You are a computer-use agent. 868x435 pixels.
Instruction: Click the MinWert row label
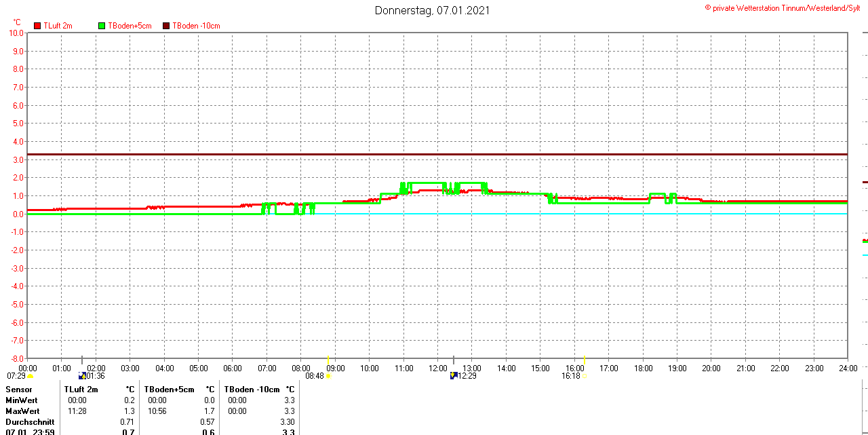click(x=21, y=400)
